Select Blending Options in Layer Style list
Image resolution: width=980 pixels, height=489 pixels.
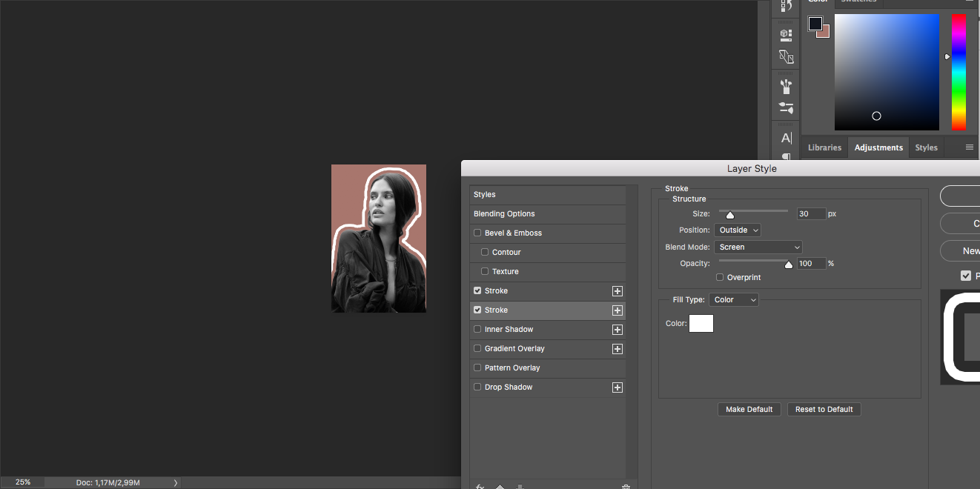[x=548, y=213]
